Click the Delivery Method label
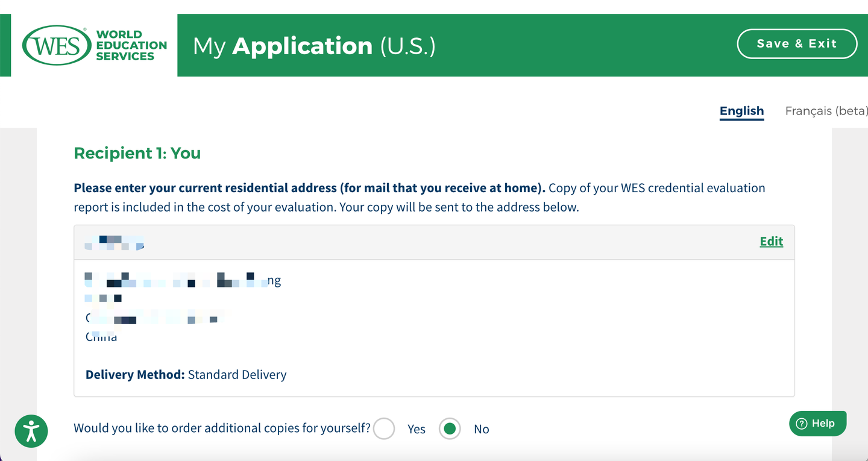The height and width of the screenshot is (461, 868). [135, 375]
